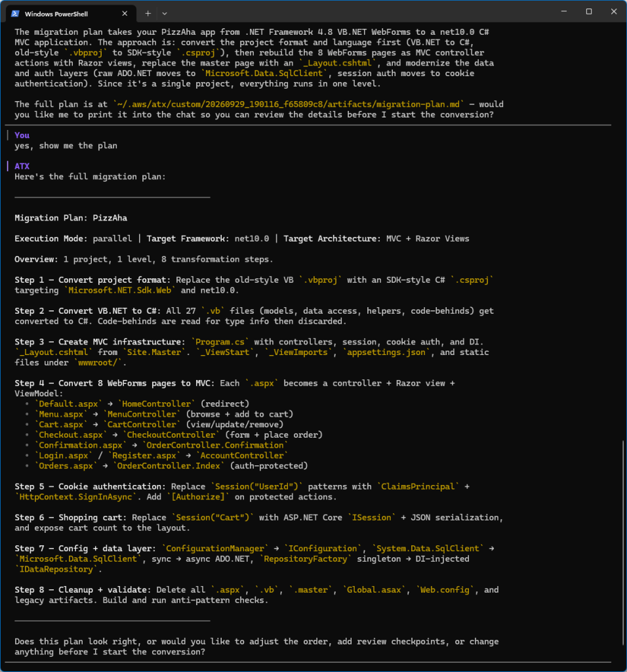
Task: Click 'Web.config' text in Step 8
Action: [x=445, y=590]
